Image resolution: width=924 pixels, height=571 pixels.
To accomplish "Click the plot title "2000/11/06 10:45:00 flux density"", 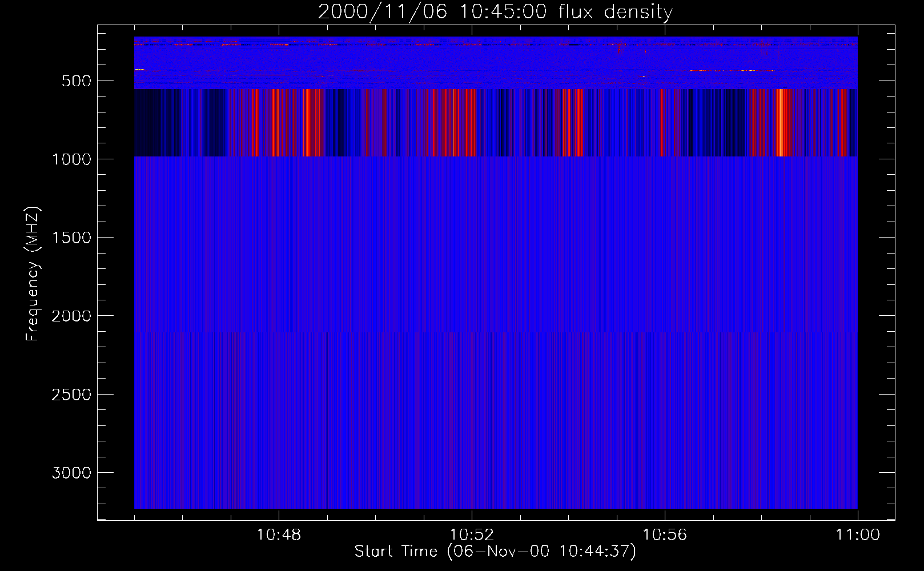I will click(x=495, y=12).
